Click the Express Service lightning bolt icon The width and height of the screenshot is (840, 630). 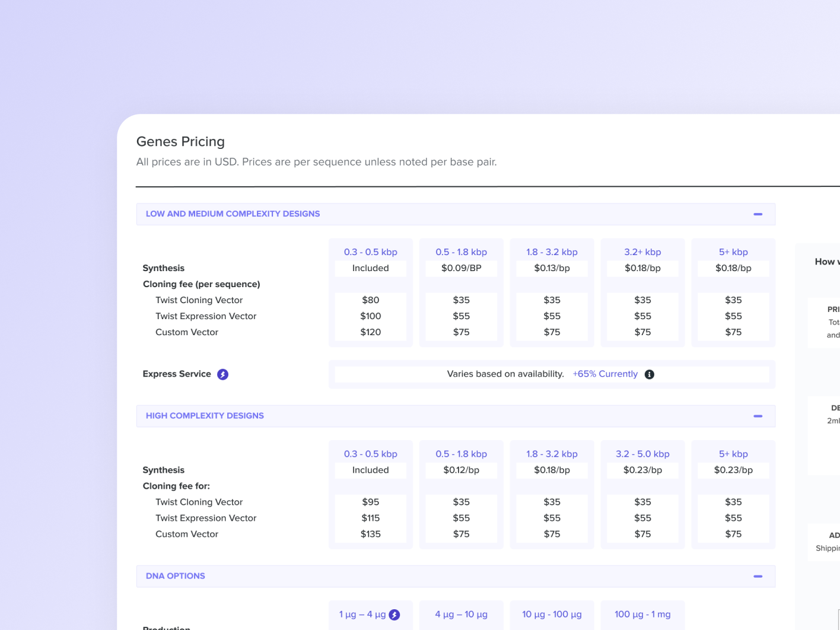click(222, 374)
